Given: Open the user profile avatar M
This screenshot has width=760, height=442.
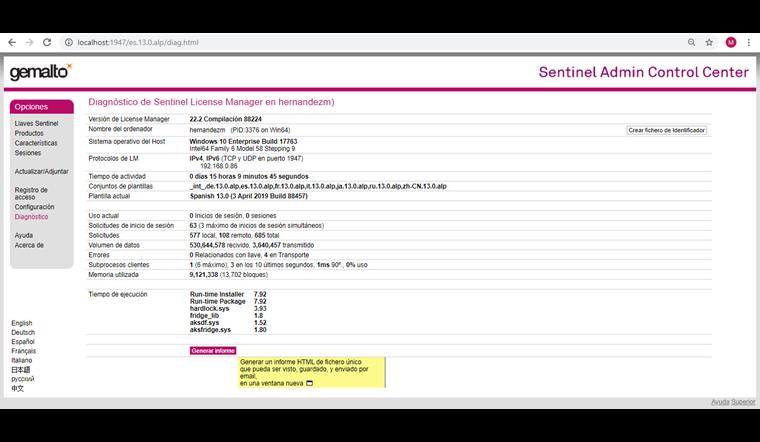Looking at the screenshot, I should pyautogui.click(x=731, y=43).
